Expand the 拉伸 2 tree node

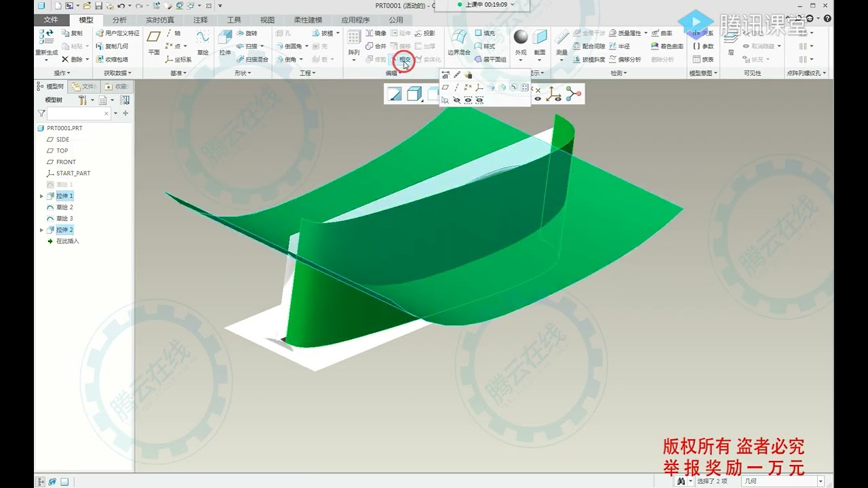[41, 230]
